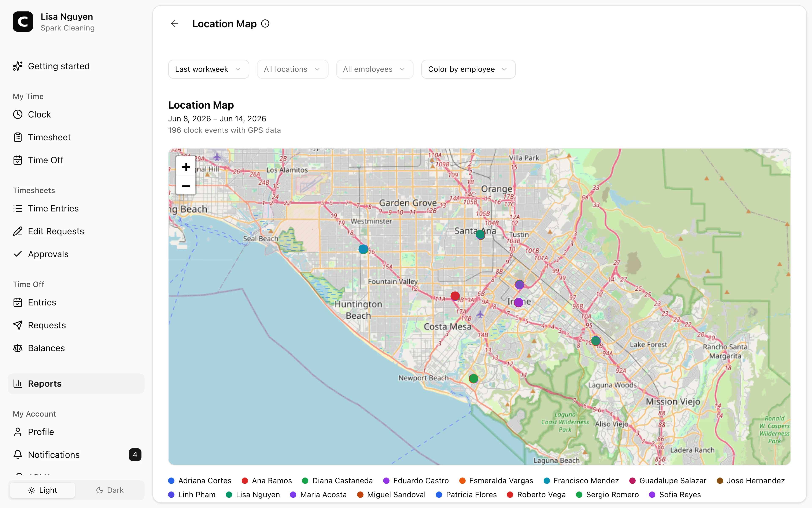Click the magenta marker on Irvine label
812x508 pixels.
pyautogui.click(x=519, y=302)
